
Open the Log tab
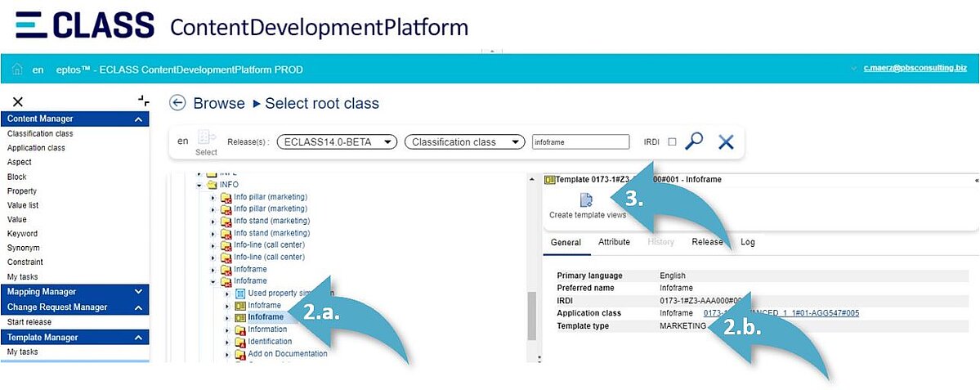click(747, 242)
